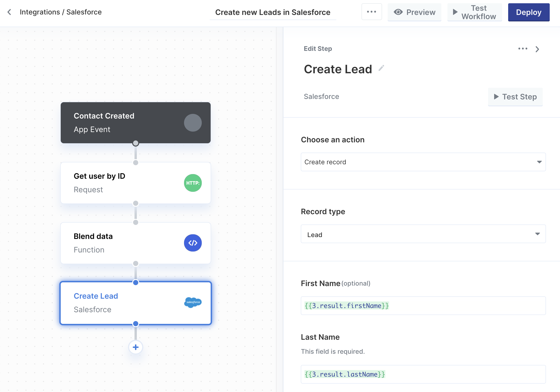Click the connector dot atop Get user by ID

[x=136, y=162]
